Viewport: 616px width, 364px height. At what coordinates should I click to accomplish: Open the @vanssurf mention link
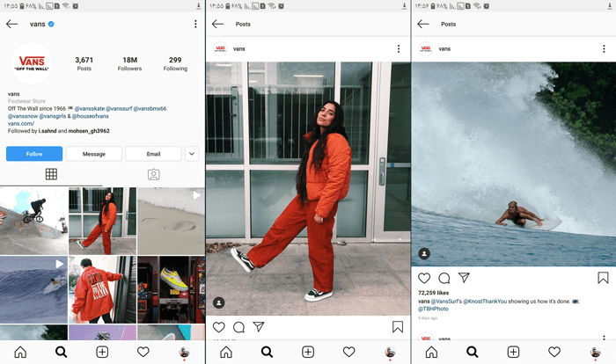click(x=119, y=108)
